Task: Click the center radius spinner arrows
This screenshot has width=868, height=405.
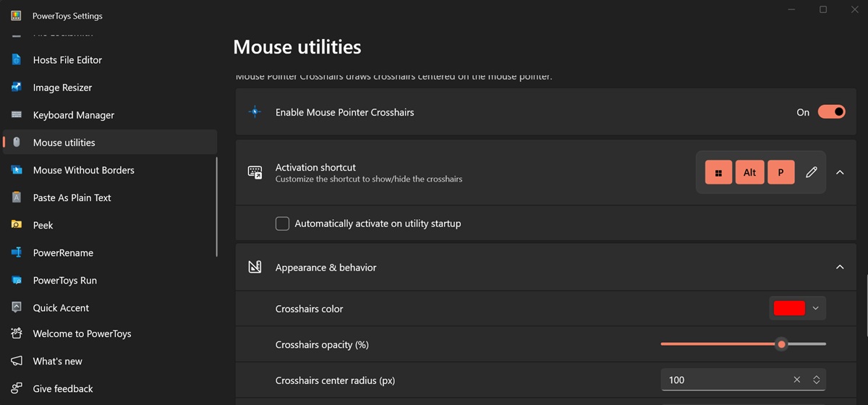Action: tap(816, 380)
